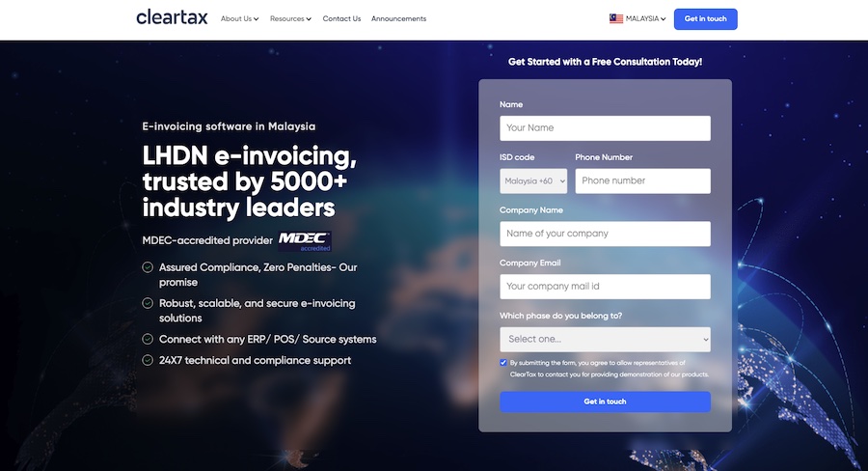Click the 'Company Name' label

(530, 210)
